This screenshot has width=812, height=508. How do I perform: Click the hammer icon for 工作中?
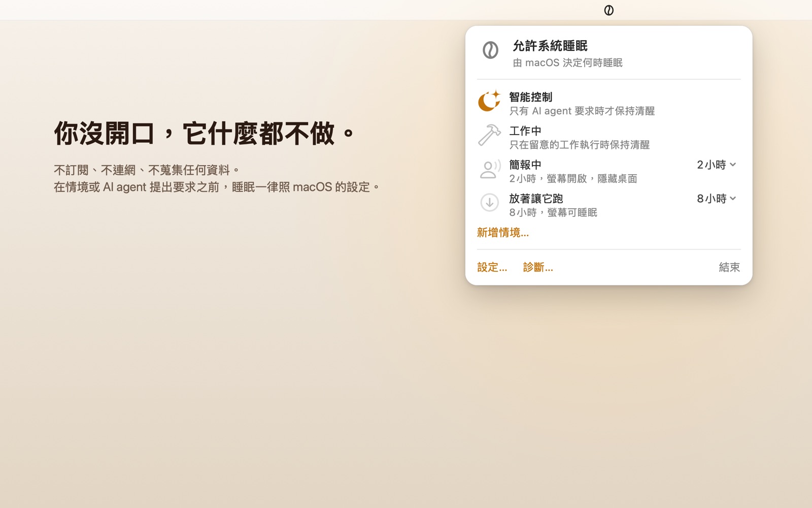coord(489,135)
